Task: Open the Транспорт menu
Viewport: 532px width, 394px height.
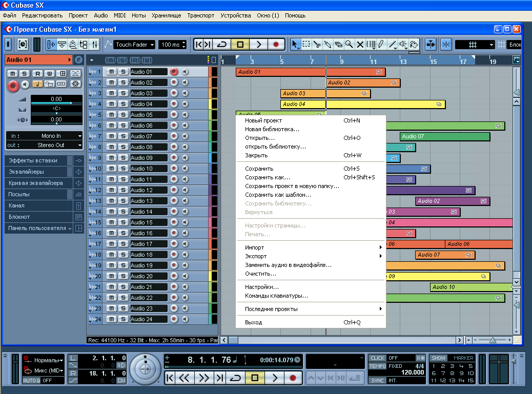Action: [201, 15]
